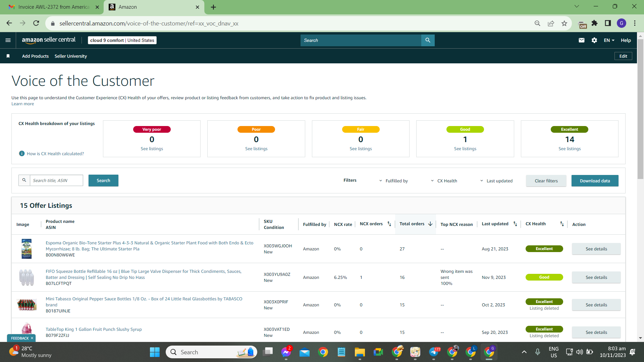644x362 pixels.
Task: Click the Espoma product thumbnail image
Action: [26, 249]
